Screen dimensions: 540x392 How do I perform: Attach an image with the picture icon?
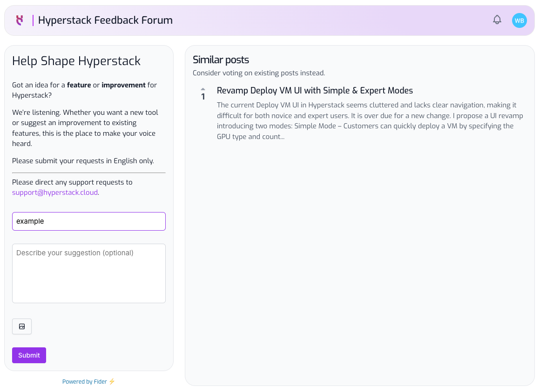22,326
